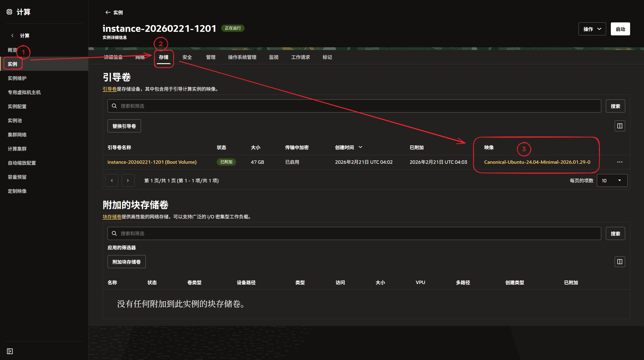644x360 pixels.
Task: Open the column settings icon for block volumes
Action: pos(620,262)
